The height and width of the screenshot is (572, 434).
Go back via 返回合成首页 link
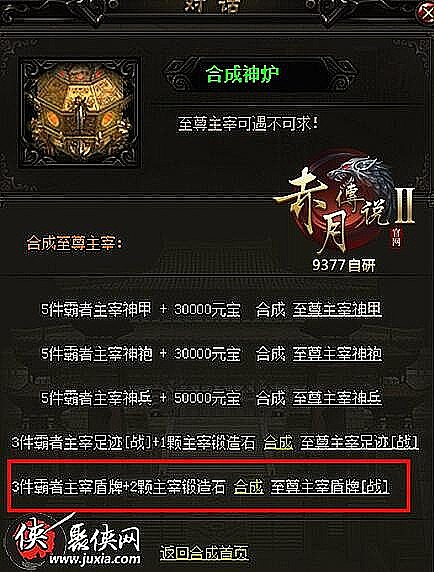click(x=204, y=553)
